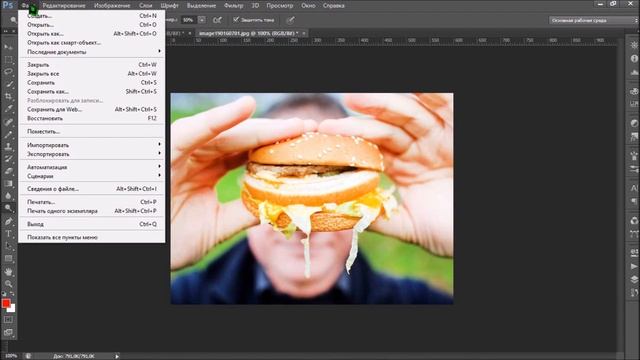
Task: Click the red foreground color swatch
Action: tap(6, 303)
